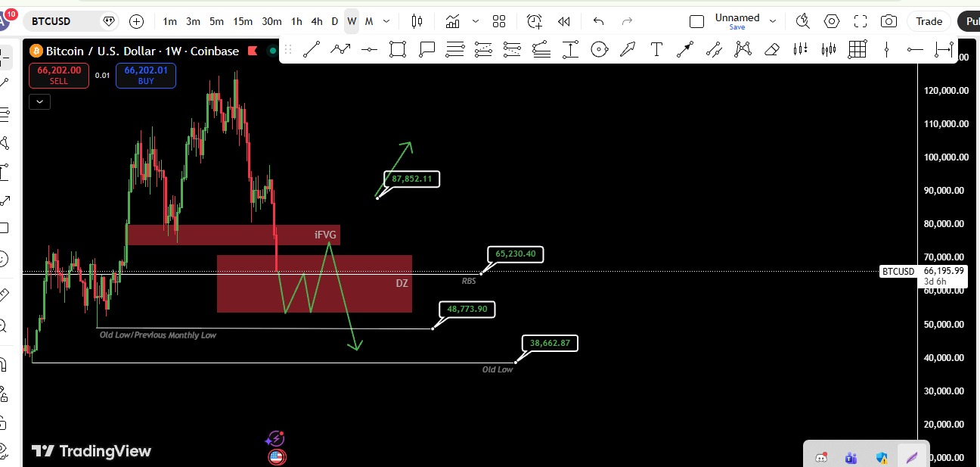This screenshot has width=980, height=467.
Task: Start bar Replay mode
Action: (563, 21)
